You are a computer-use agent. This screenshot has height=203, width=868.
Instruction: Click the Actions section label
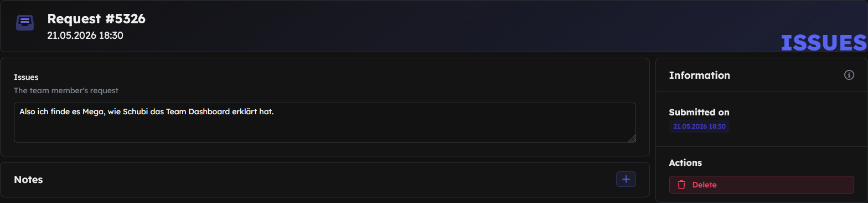685,163
